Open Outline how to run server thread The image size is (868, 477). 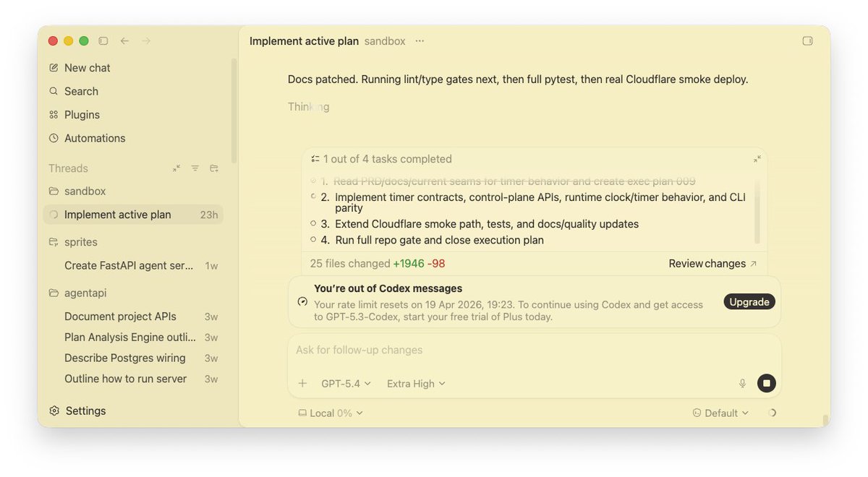pyautogui.click(x=133, y=379)
